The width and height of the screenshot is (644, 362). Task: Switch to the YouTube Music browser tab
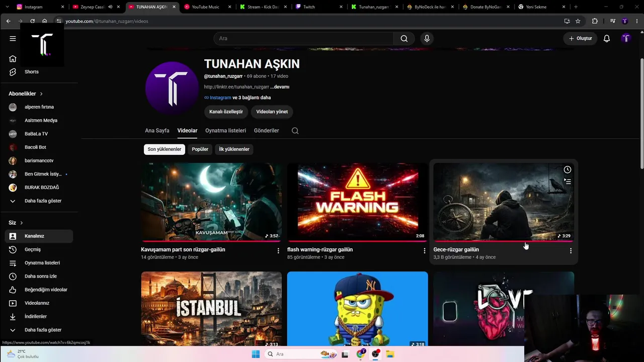tap(206, 7)
